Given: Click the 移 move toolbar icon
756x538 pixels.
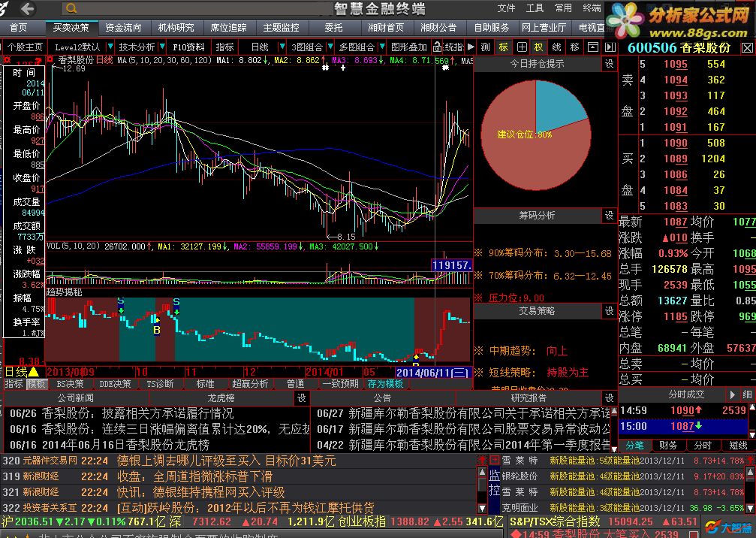Looking at the screenshot, I should pos(574,47).
